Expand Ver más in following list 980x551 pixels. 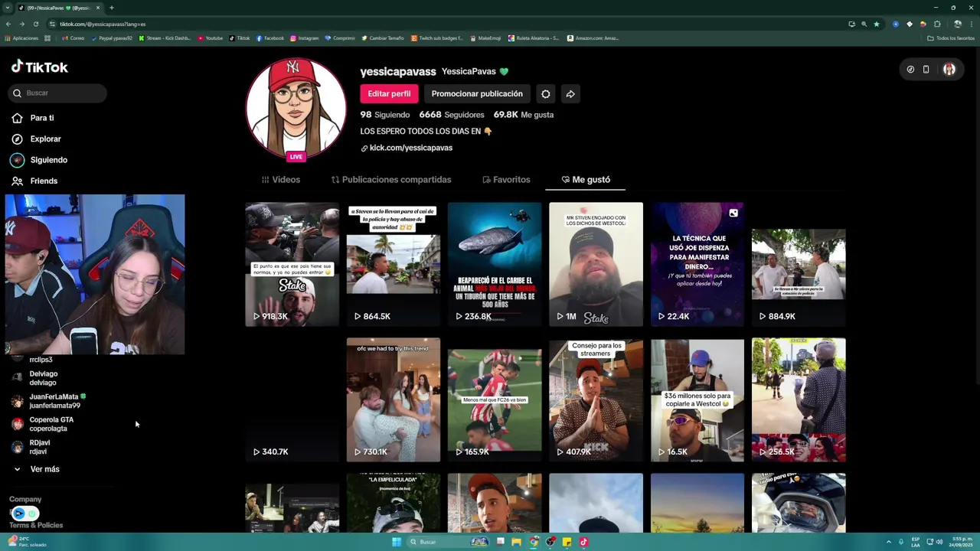(37, 469)
